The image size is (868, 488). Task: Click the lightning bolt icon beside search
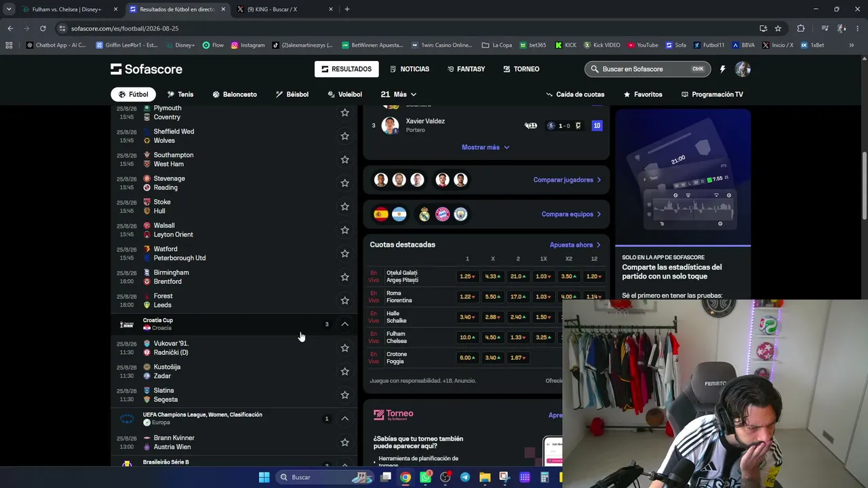(722, 69)
